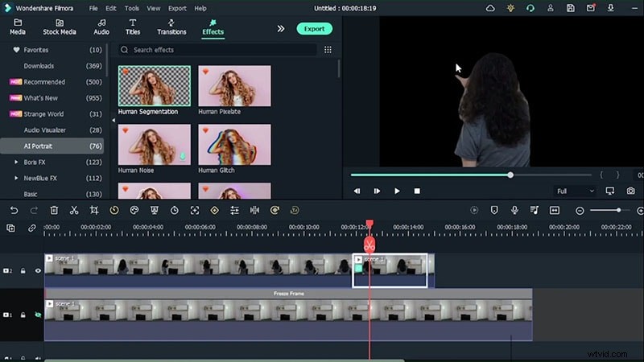The width and height of the screenshot is (644, 362).
Task: Open the Full preview quality dropdown
Action: [x=575, y=191]
